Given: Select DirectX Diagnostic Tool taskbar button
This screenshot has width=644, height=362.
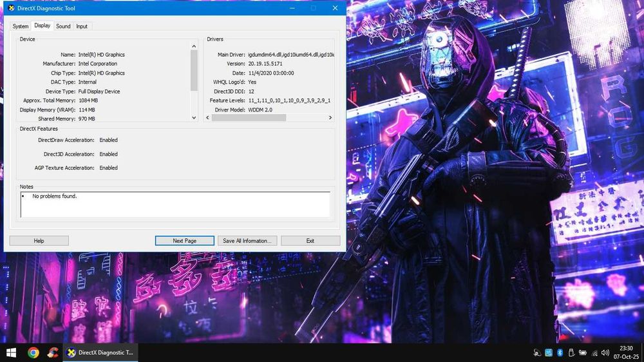Looking at the screenshot, I should coord(100,352).
